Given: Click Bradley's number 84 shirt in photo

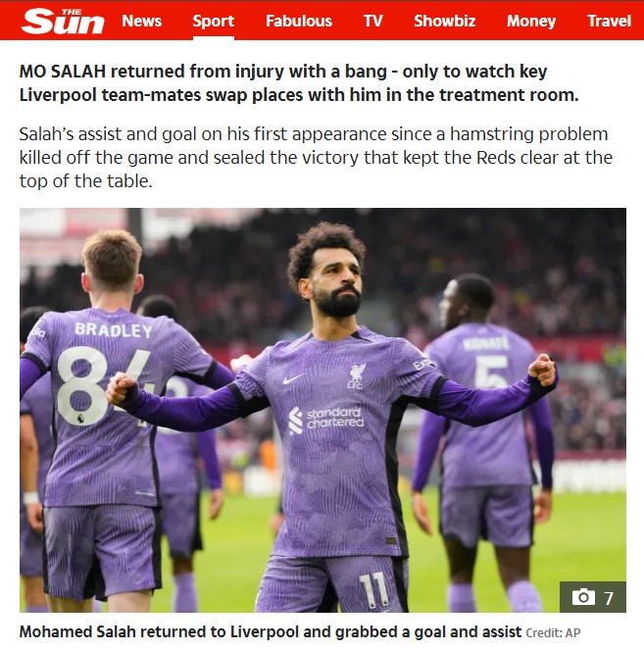Looking at the screenshot, I should pos(104,386).
